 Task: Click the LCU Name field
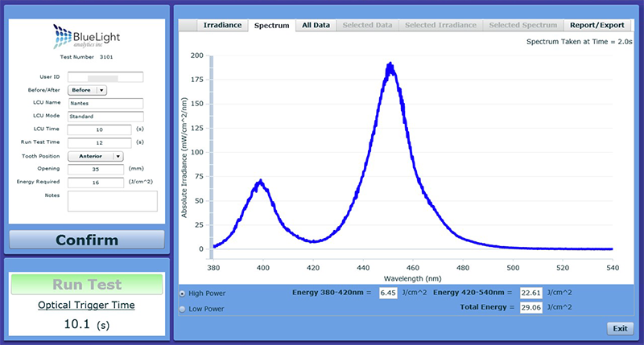point(105,103)
